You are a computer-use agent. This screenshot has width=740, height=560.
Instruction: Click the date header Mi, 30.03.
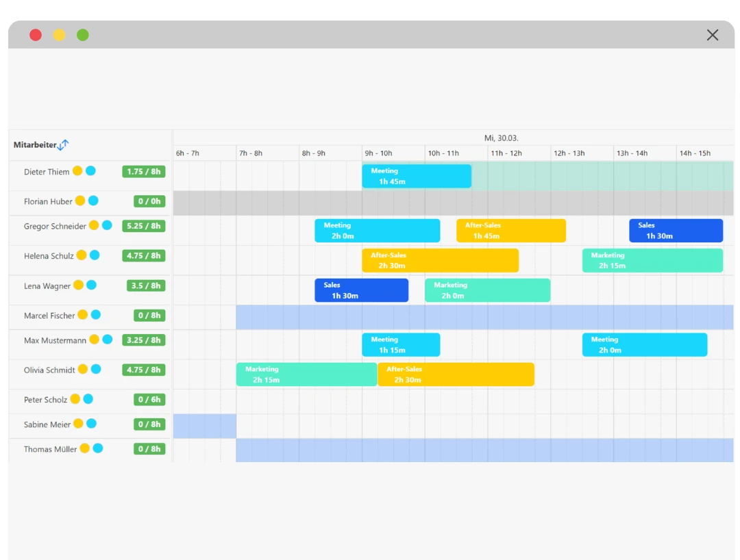pos(501,138)
